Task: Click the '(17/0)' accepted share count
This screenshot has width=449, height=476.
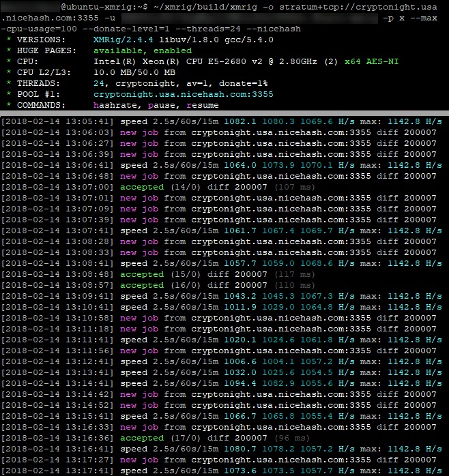Action: pyautogui.click(x=186, y=438)
